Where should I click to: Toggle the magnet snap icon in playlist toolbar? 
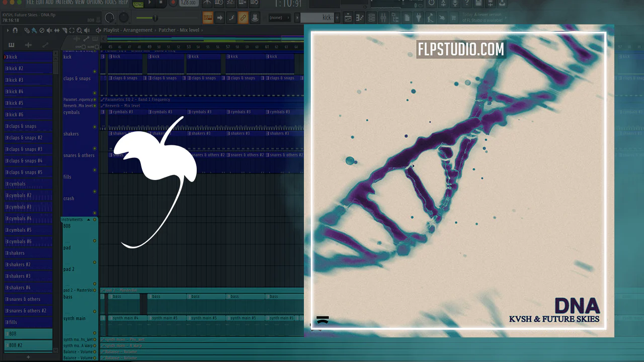click(15, 30)
